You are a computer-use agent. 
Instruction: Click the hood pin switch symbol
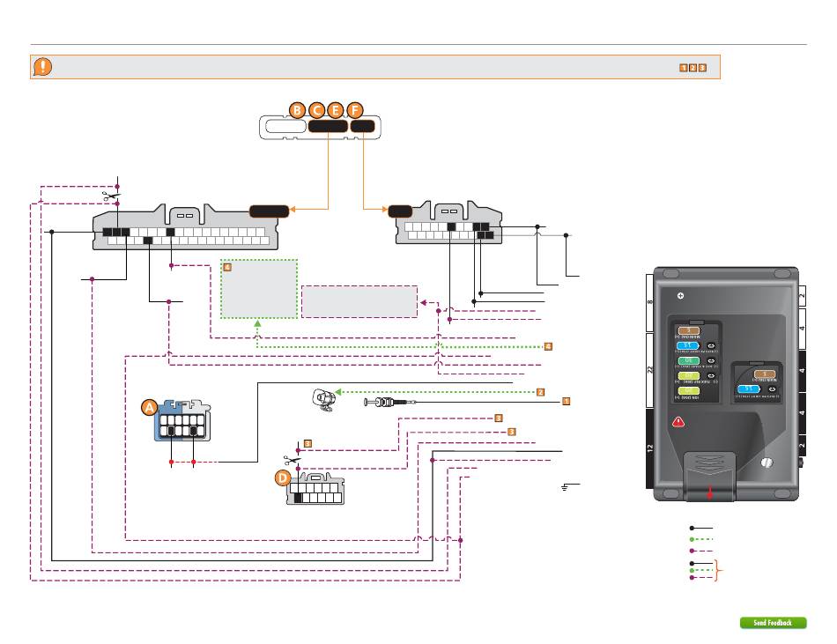(x=389, y=402)
